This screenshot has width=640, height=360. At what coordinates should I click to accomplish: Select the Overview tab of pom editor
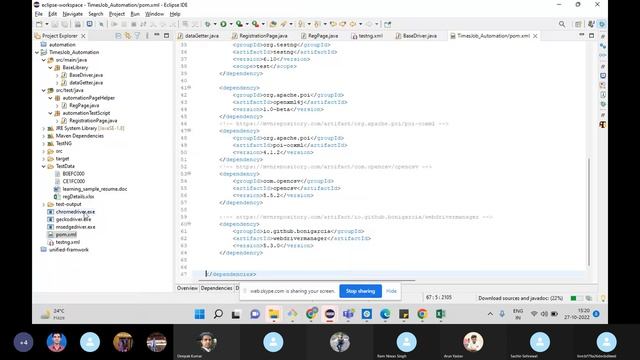click(187, 288)
